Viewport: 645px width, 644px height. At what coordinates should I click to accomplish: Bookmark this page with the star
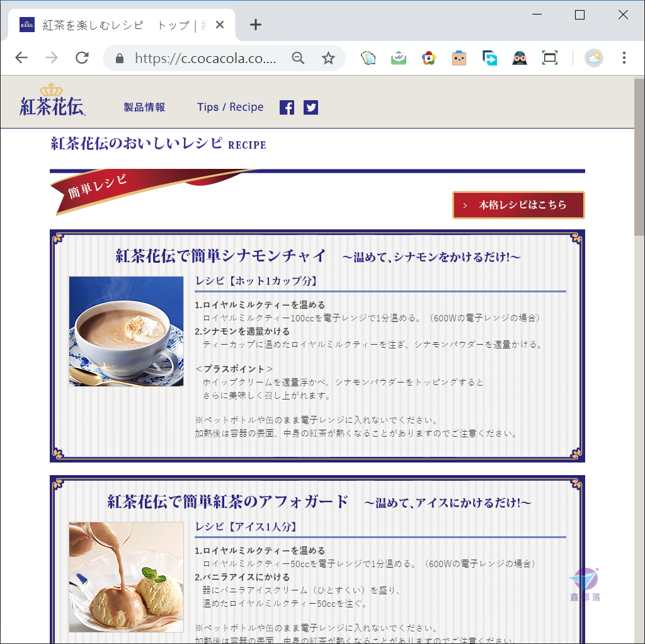coord(328,58)
